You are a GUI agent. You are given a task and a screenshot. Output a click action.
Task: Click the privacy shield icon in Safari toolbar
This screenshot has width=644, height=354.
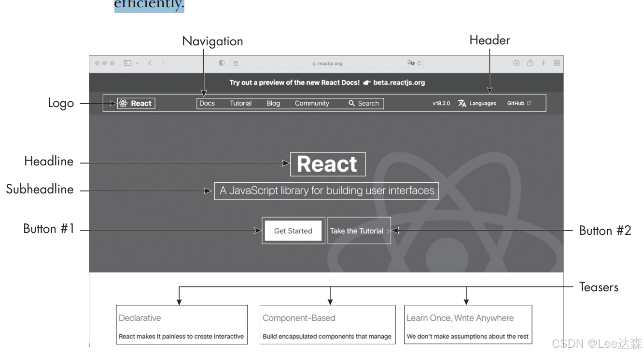222,63
